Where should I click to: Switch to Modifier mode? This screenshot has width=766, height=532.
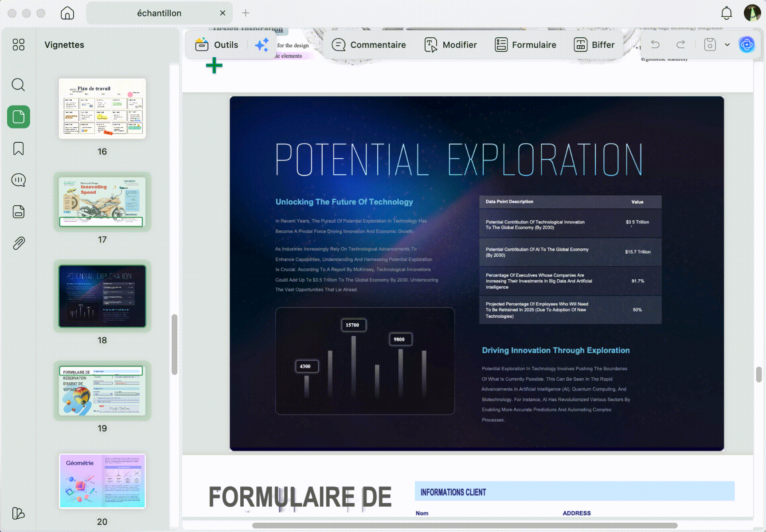(x=450, y=45)
